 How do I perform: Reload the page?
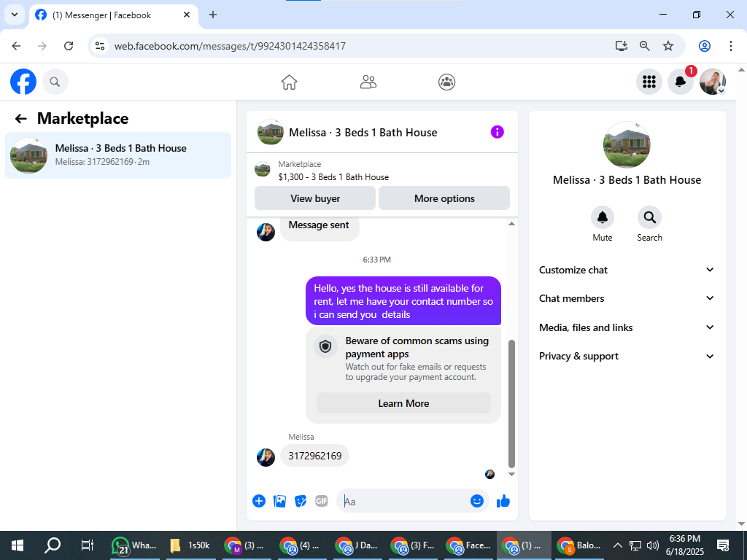click(x=69, y=46)
